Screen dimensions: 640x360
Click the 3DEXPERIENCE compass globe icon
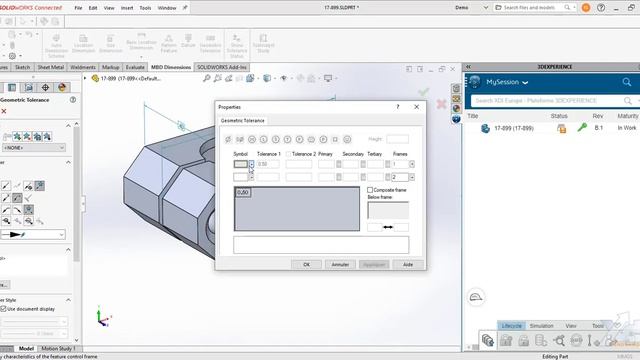474,82
